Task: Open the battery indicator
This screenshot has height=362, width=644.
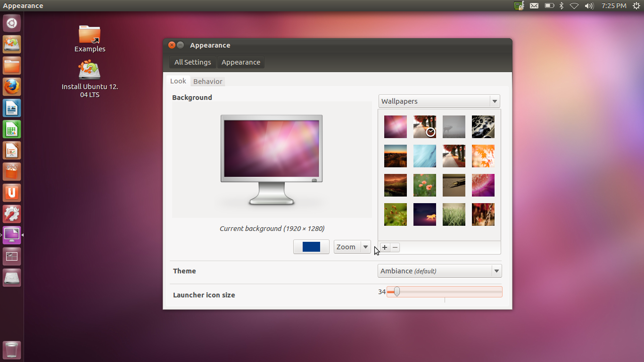Action: (x=549, y=6)
